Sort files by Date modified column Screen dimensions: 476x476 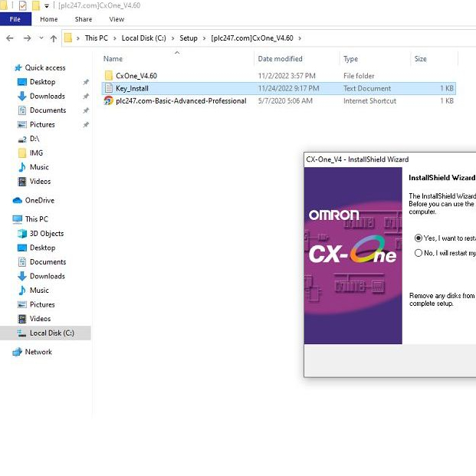point(280,59)
